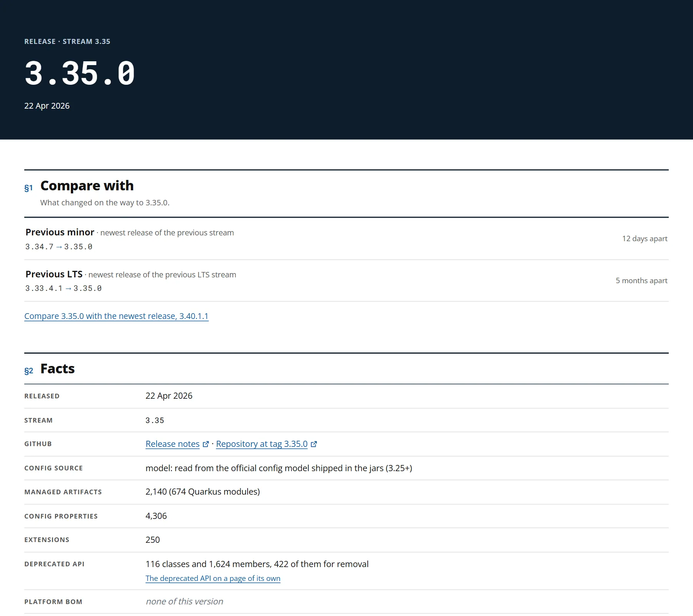This screenshot has width=693, height=616.
Task: Open the Release notes link
Action: (x=172, y=444)
